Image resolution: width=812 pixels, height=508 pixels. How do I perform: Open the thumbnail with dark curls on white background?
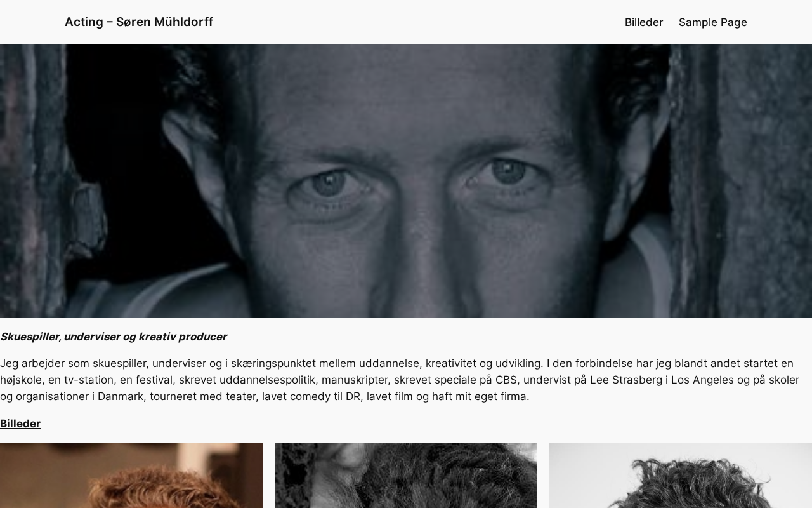[681, 475]
